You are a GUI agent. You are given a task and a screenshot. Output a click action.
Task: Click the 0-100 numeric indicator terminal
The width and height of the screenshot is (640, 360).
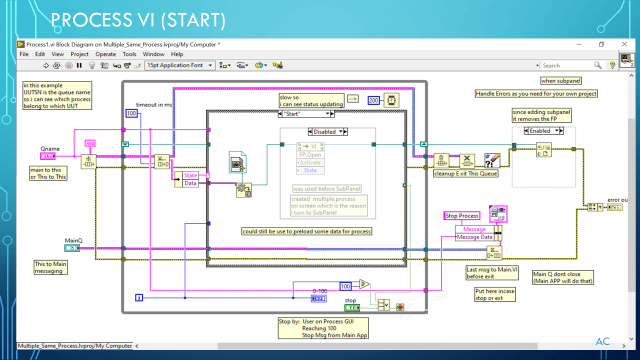pyautogui.click(x=319, y=299)
